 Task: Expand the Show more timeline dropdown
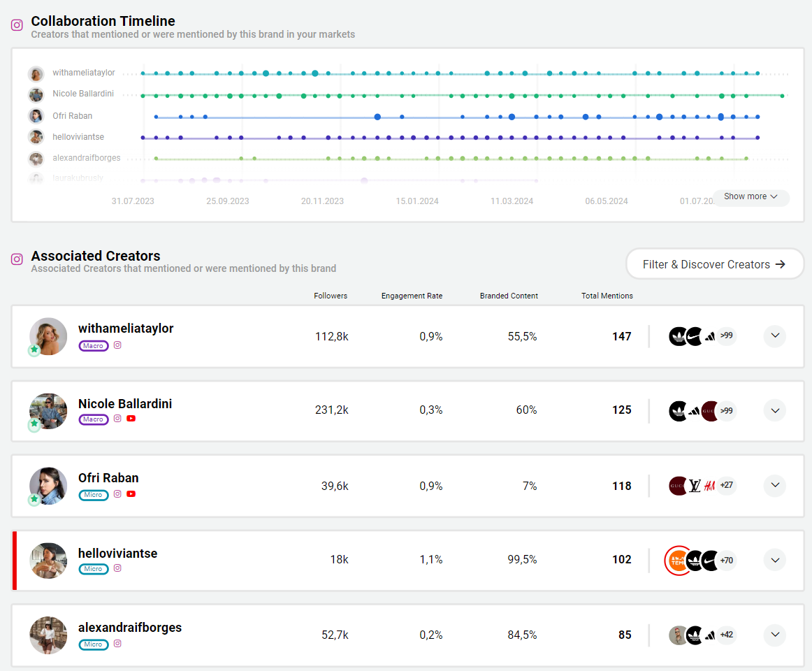coord(751,197)
